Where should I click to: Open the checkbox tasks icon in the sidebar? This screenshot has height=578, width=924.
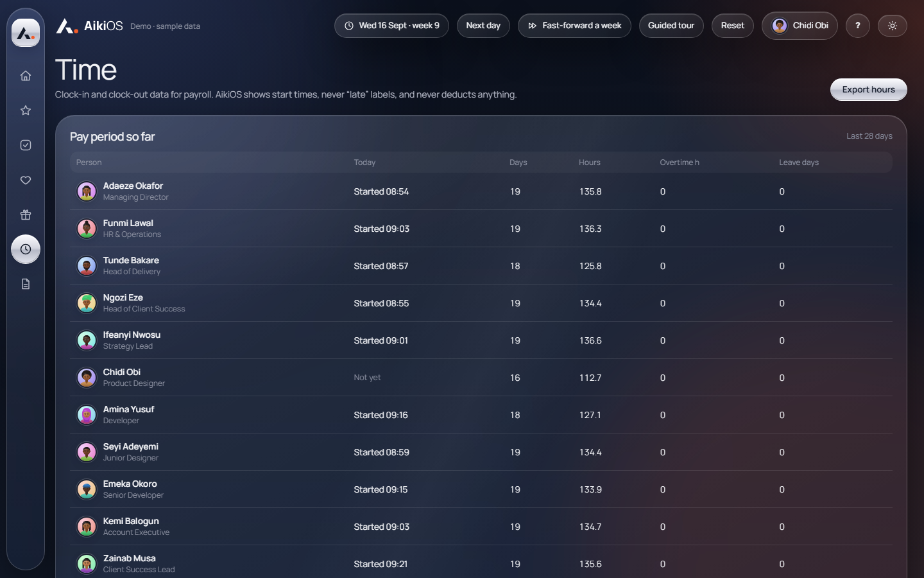26,145
